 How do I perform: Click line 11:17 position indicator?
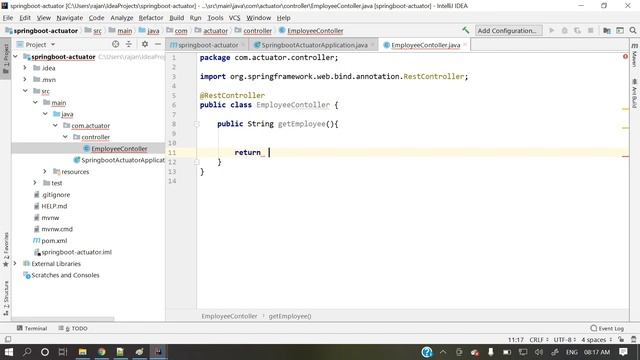[516, 340]
